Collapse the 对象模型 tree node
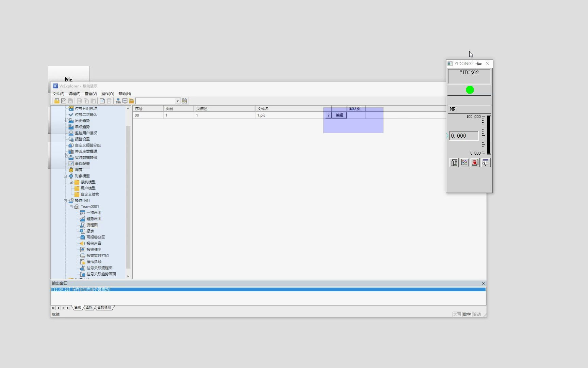588x368 pixels. (x=65, y=176)
